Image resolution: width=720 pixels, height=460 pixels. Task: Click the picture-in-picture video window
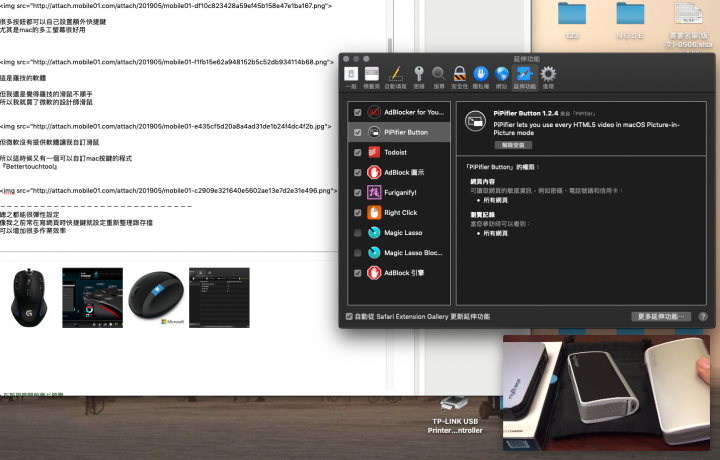[607, 393]
